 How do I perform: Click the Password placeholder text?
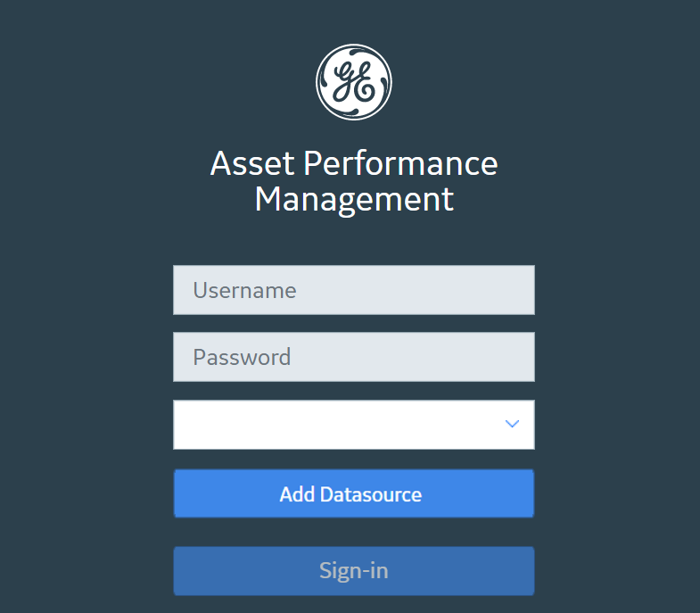[242, 358]
